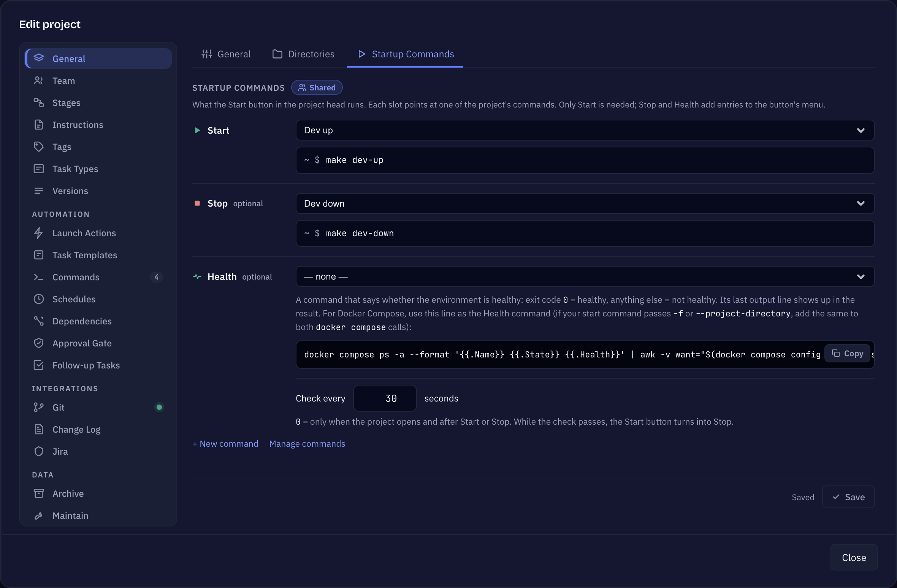Select General in the sidebar

point(98,58)
